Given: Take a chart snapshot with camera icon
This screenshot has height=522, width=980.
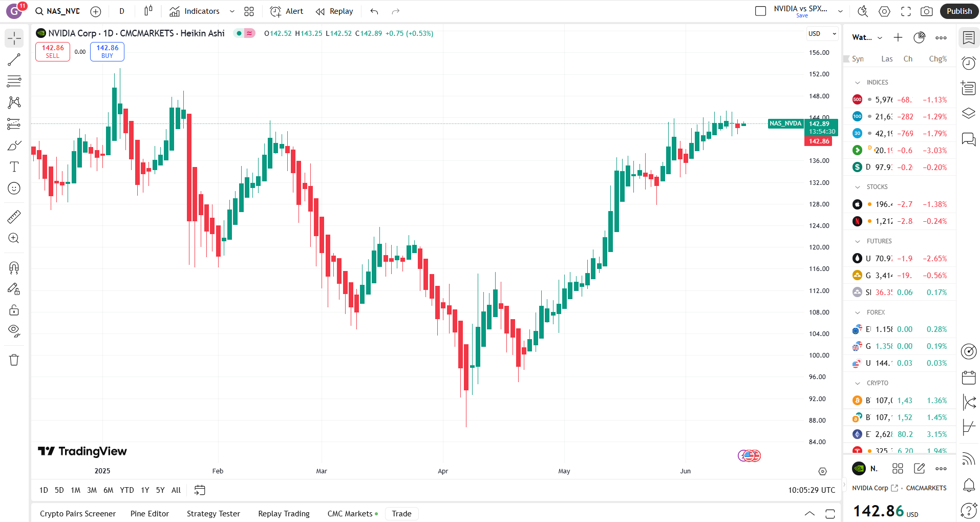Looking at the screenshot, I should point(926,11).
